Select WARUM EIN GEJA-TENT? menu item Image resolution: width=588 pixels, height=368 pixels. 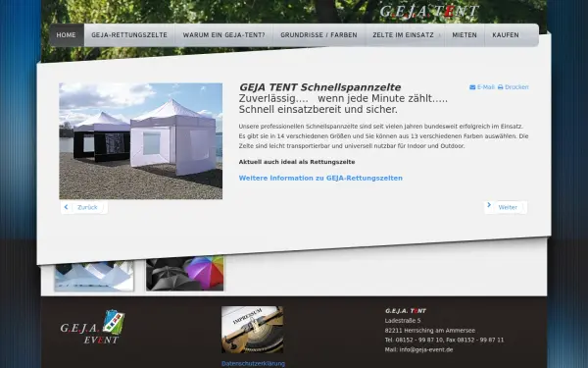tap(223, 35)
